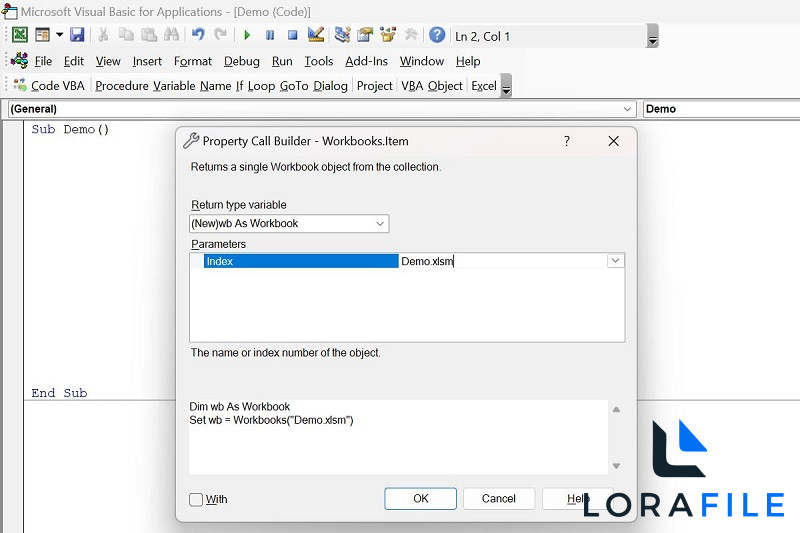Confirm with the OK button
Screen dimensions: 800x533
click(420, 498)
